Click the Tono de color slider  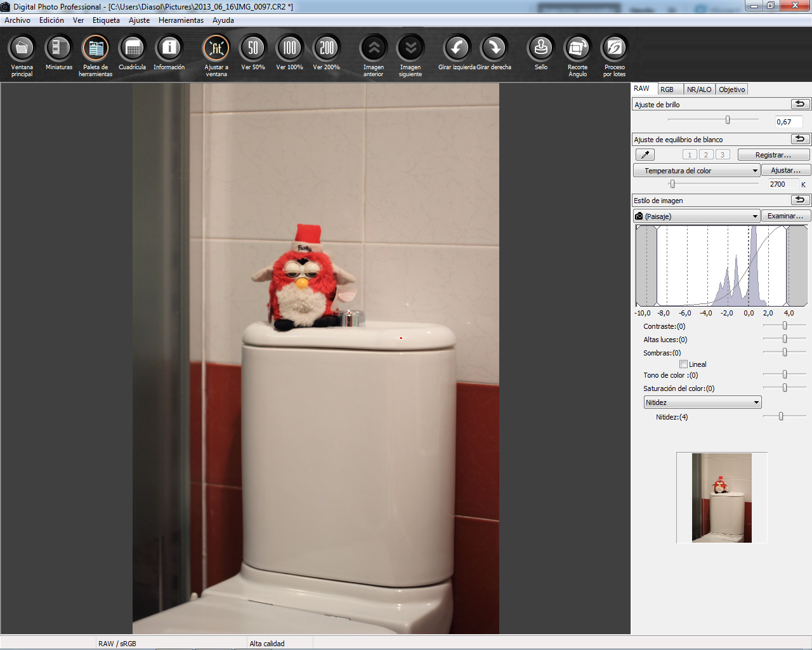[x=784, y=375]
